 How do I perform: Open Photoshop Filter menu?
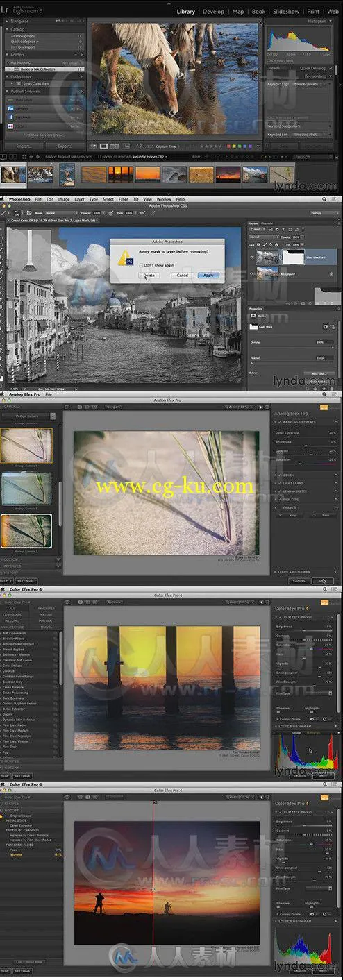click(123, 199)
